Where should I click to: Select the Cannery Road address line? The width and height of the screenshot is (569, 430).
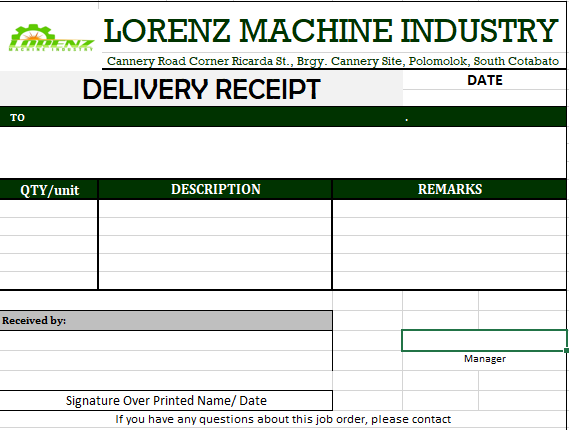(x=333, y=61)
